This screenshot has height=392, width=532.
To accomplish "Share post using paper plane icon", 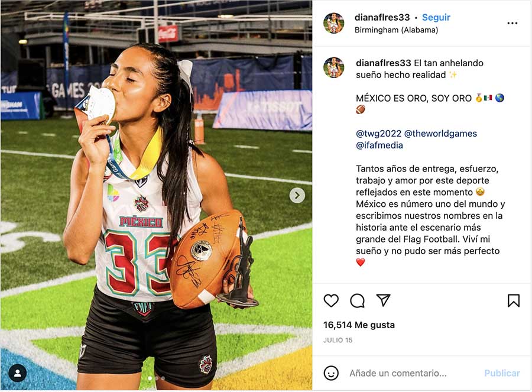I will [384, 300].
